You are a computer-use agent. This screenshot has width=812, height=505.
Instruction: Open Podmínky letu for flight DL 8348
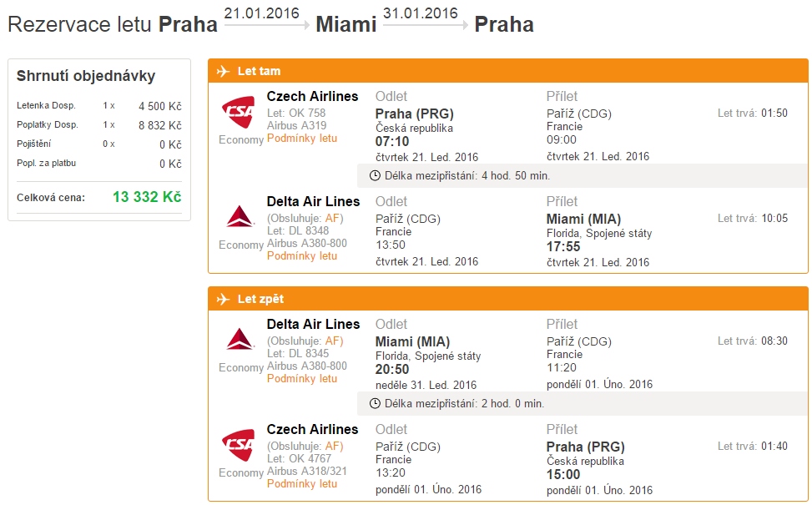coord(302,256)
